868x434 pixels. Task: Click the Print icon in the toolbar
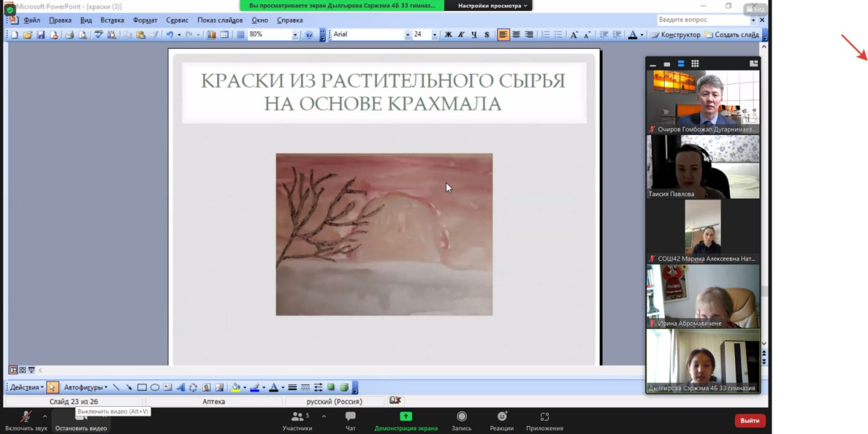pyautogui.click(x=70, y=35)
